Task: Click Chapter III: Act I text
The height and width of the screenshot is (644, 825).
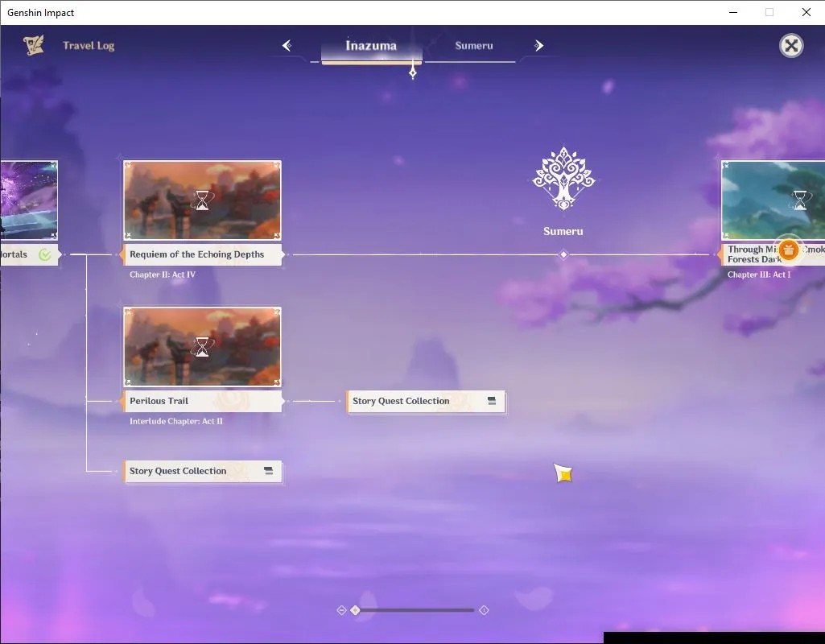Action: coord(759,275)
